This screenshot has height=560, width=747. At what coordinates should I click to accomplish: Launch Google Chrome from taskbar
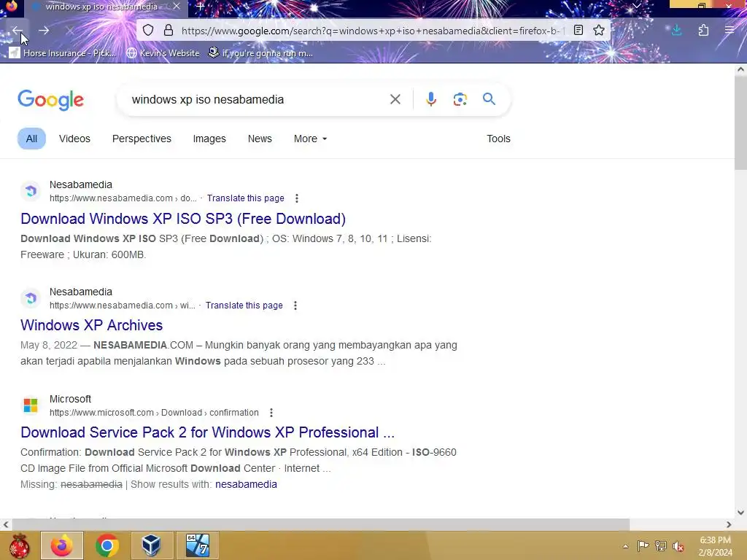[107, 545]
